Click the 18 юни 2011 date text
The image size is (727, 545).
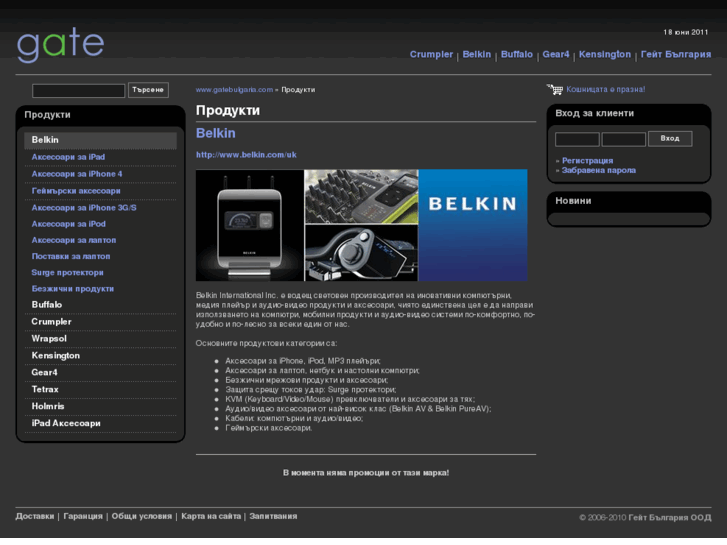686,32
